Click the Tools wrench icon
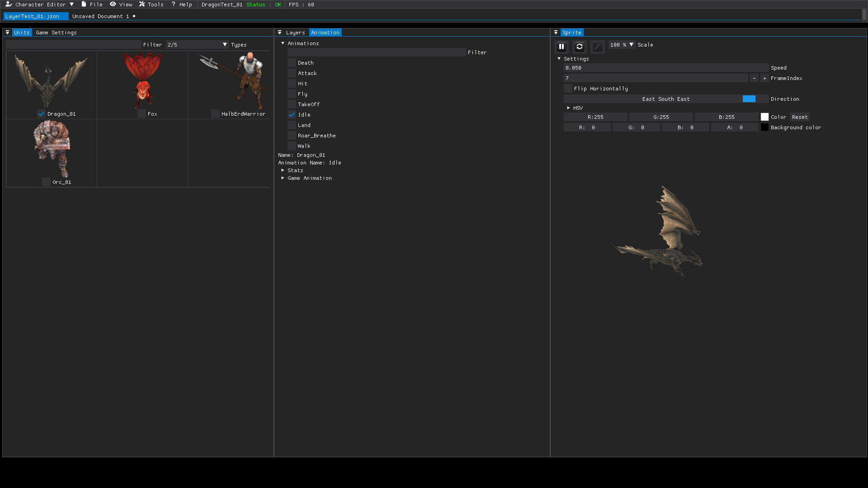This screenshot has width=868, height=488. pyautogui.click(x=142, y=4)
